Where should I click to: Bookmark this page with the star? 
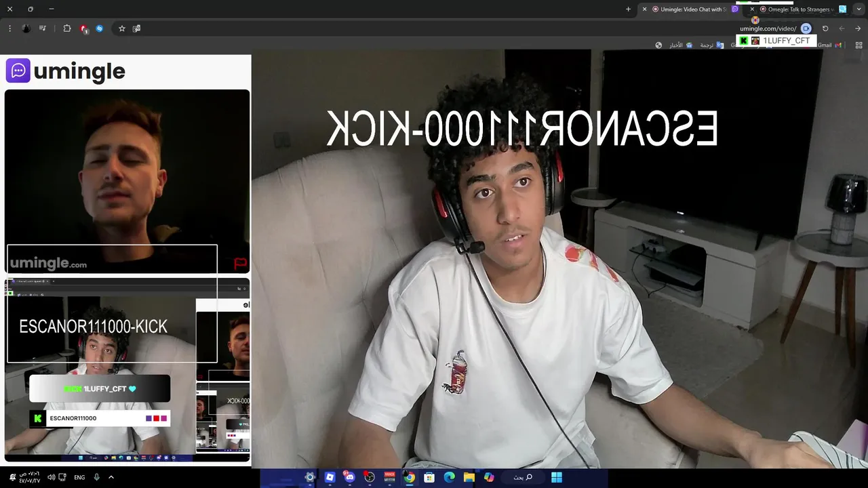pyautogui.click(x=122, y=28)
